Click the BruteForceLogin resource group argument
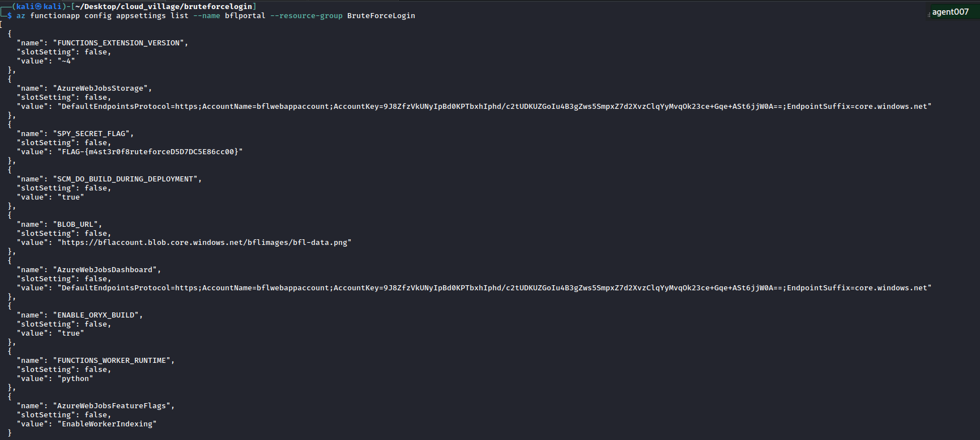The image size is (980, 440). (381, 16)
